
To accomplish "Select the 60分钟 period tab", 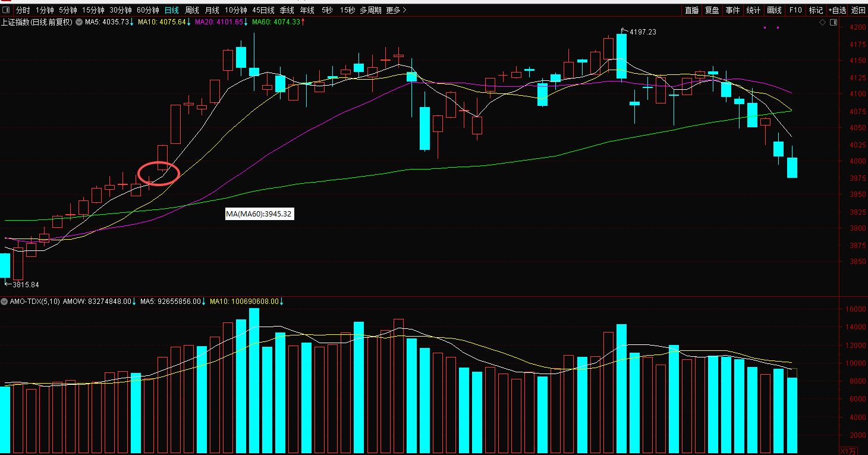I will [148, 10].
